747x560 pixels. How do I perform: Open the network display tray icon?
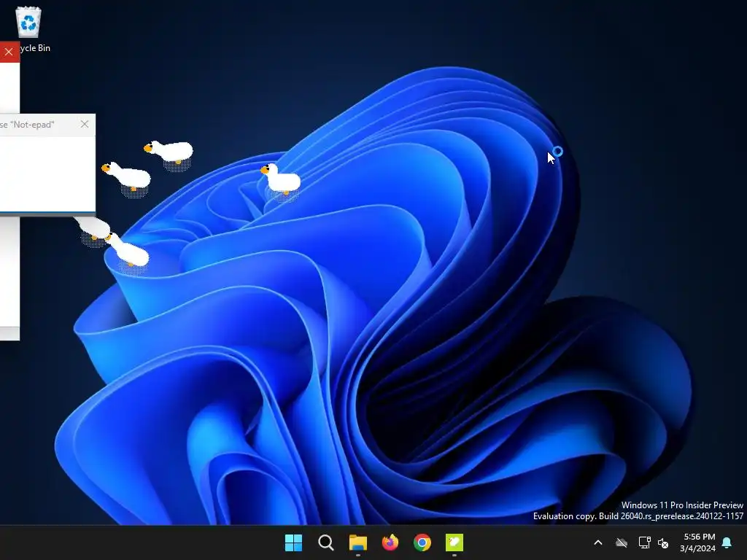pyautogui.click(x=644, y=542)
